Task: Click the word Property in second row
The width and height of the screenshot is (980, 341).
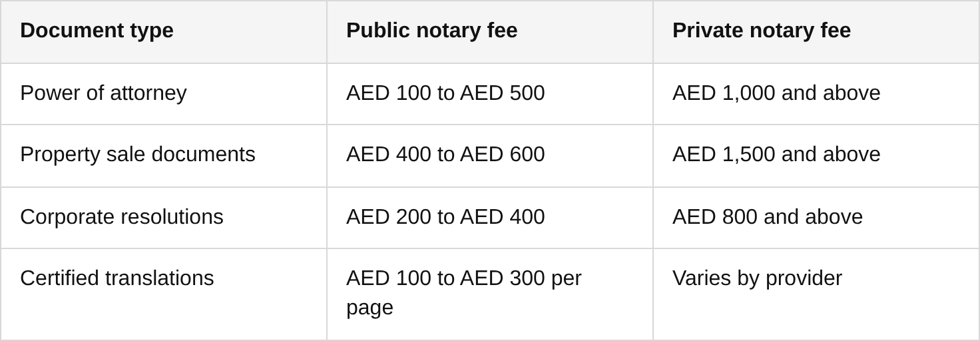Action: coord(58,155)
